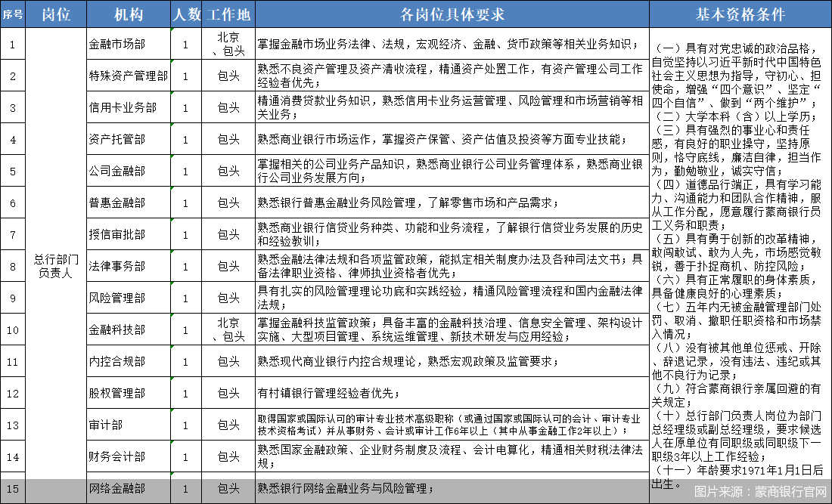Click the 机构 column header

(x=129, y=14)
